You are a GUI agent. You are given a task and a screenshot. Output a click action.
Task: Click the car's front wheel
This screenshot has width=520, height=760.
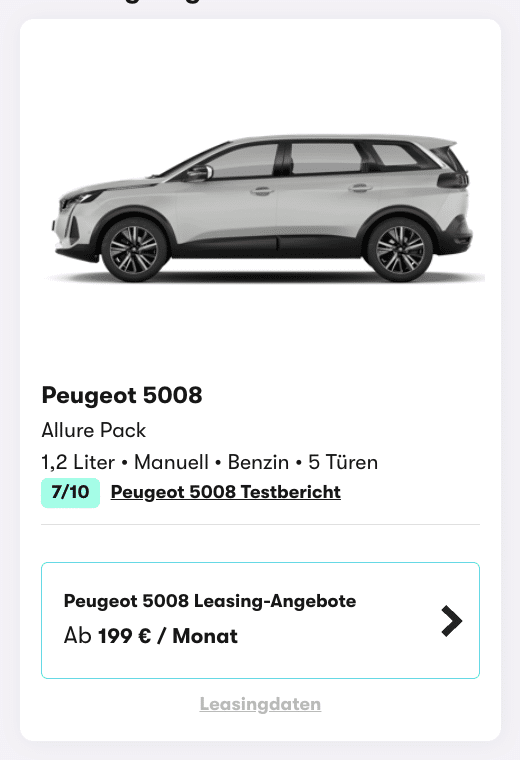coord(134,250)
